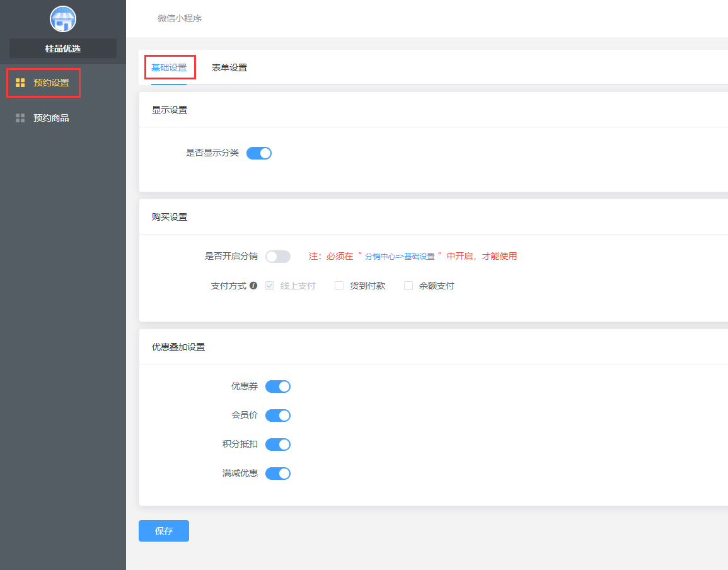The height and width of the screenshot is (570, 728).
Task: Enable the 是否开启分销 switch
Action: [278, 257]
